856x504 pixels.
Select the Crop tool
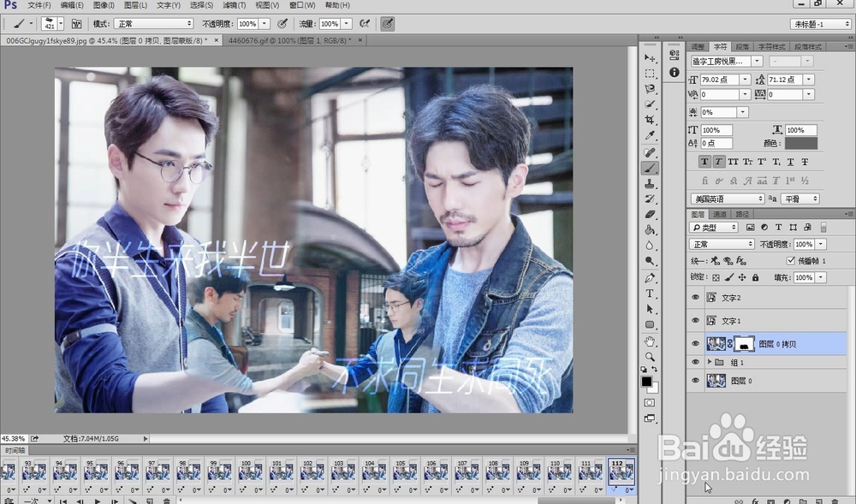pyautogui.click(x=650, y=120)
